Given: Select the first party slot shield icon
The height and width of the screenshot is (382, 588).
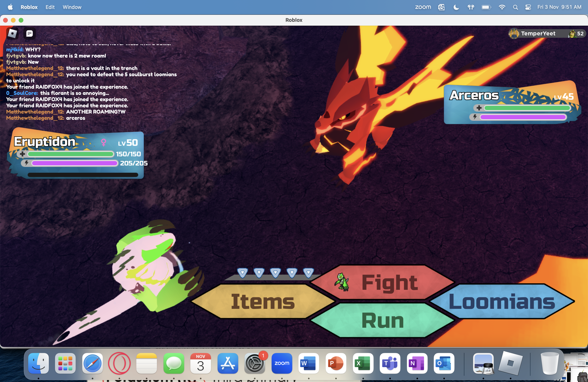Looking at the screenshot, I should [242, 273].
